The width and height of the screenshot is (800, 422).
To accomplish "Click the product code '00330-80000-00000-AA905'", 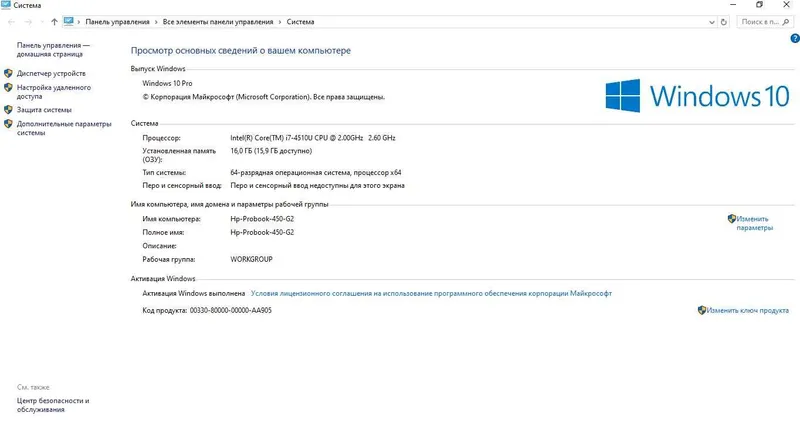I will click(x=231, y=310).
